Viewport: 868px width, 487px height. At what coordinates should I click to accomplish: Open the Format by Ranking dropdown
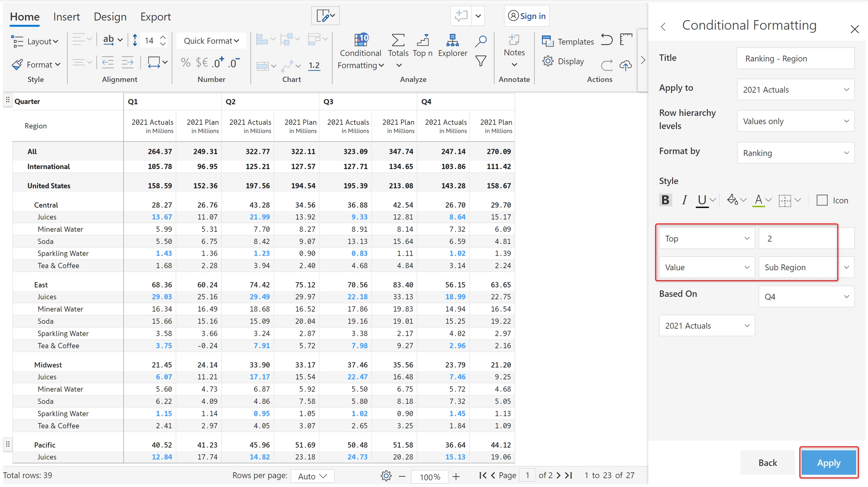[x=795, y=153]
